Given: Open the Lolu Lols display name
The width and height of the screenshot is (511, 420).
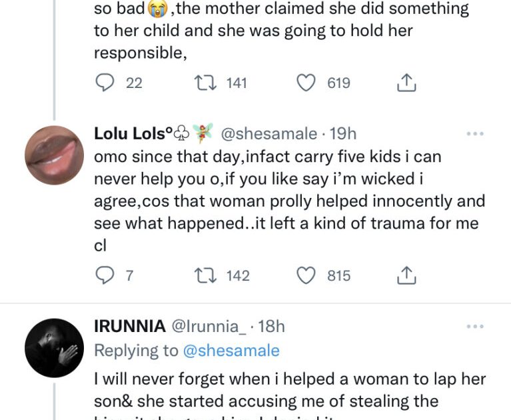Looking at the screenshot, I should pos(129,134).
